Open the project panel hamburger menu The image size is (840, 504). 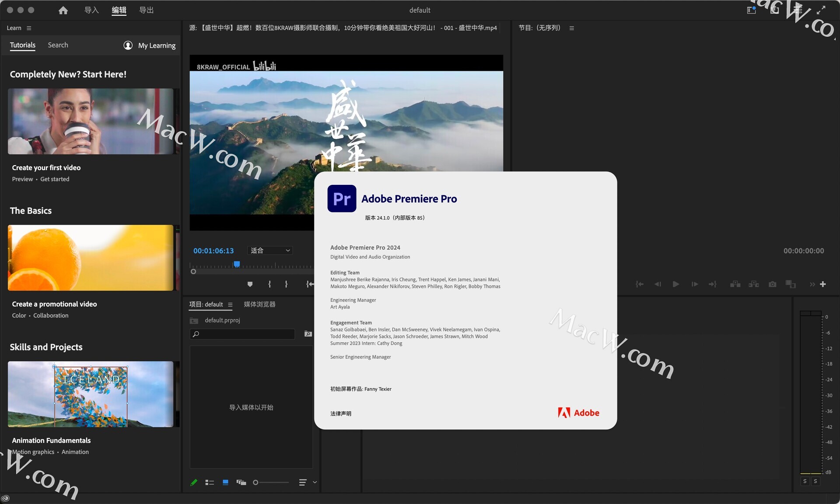pos(230,305)
